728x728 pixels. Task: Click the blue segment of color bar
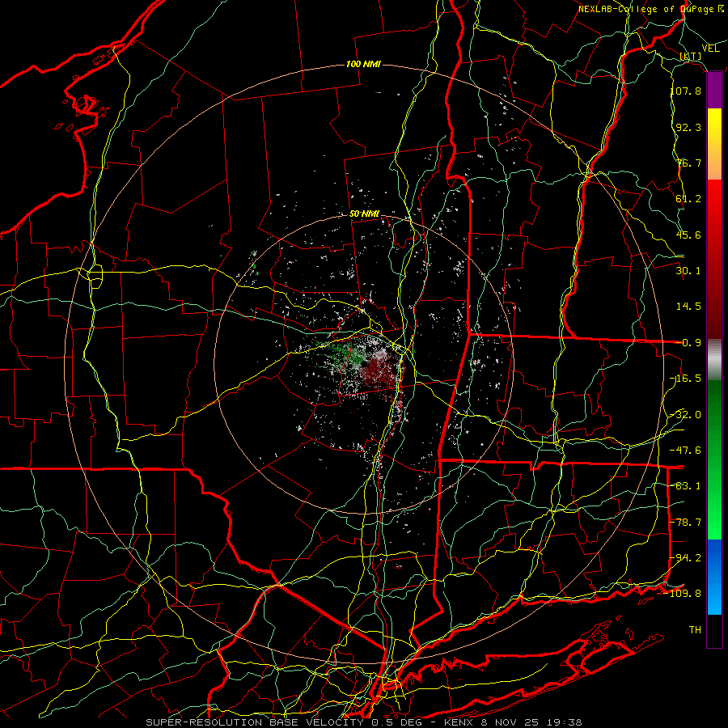pos(714,577)
